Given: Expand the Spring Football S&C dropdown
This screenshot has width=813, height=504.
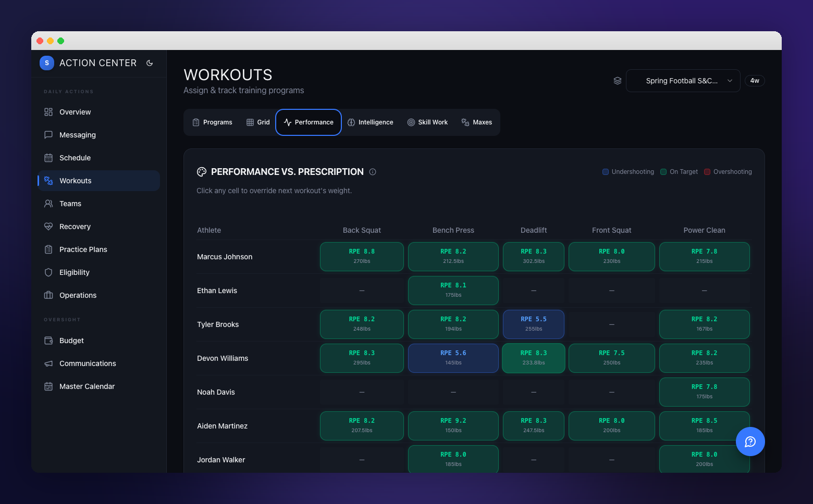Looking at the screenshot, I should pyautogui.click(x=683, y=81).
